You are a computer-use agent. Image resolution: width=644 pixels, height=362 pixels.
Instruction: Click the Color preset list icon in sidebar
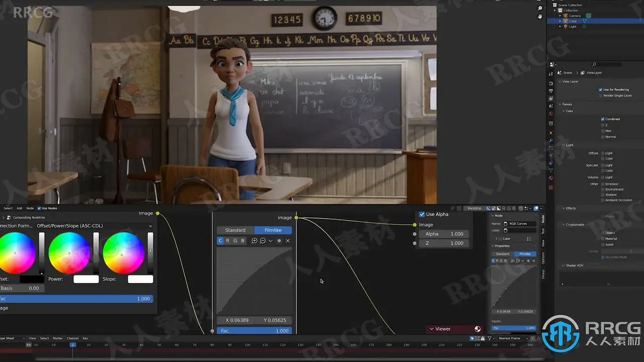click(529, 239)
